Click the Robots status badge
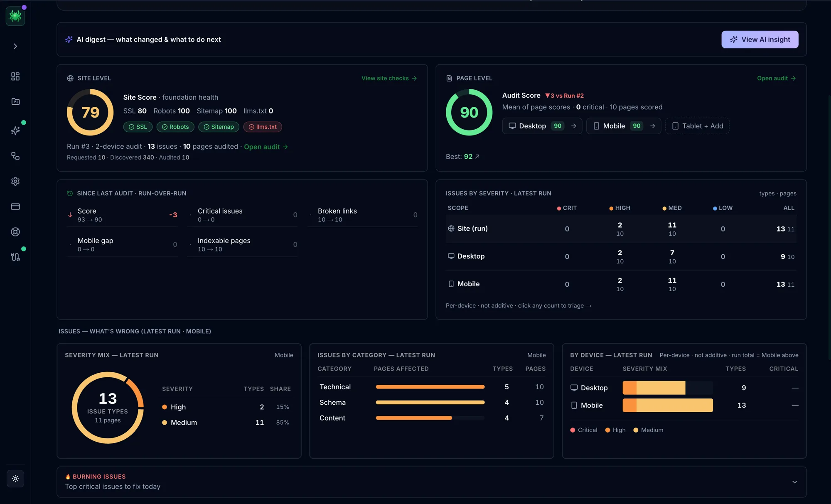 (175, 127)
